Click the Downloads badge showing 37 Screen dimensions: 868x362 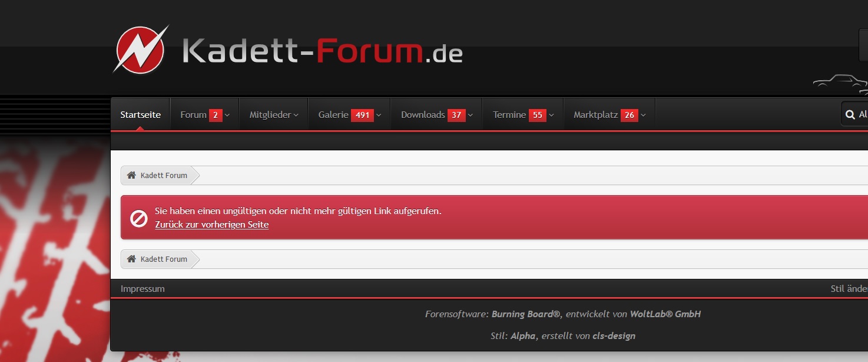[456, 115]
